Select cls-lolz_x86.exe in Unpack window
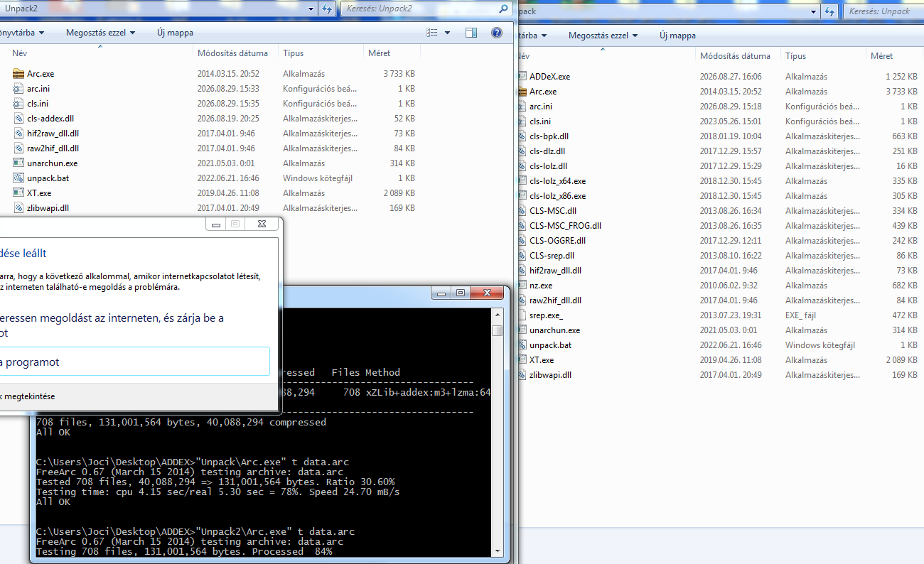Viewport: 924px width, 564px height. click(557, 196)
